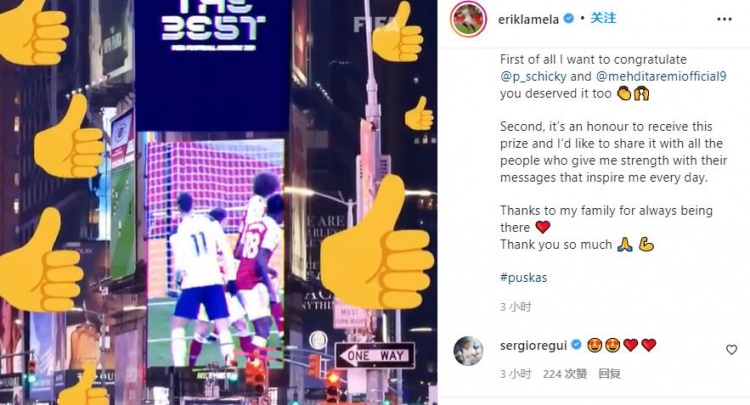Open eriklamela profile picture
Screen dimensions: 750x405
(469, 19)
